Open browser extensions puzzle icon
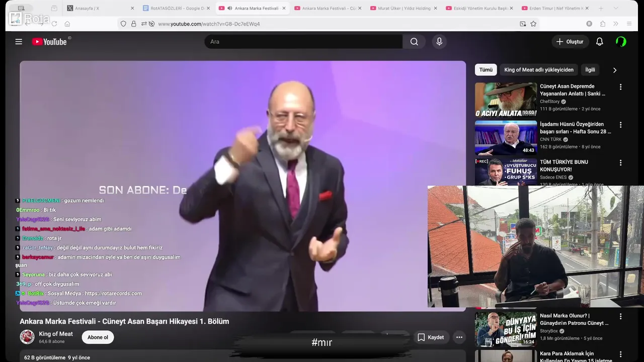This screenshot has height=362, width=644. (x=603, y=24)
